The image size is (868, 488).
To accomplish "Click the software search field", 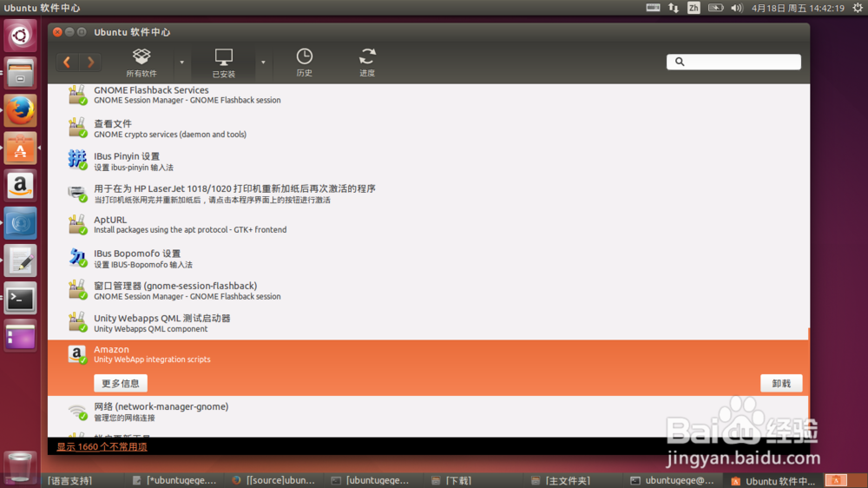I will (x=733, y=62).
